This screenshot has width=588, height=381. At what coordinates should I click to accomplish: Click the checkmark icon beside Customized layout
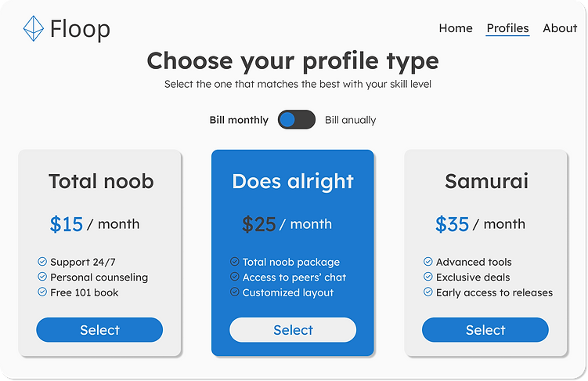(235, 292)
